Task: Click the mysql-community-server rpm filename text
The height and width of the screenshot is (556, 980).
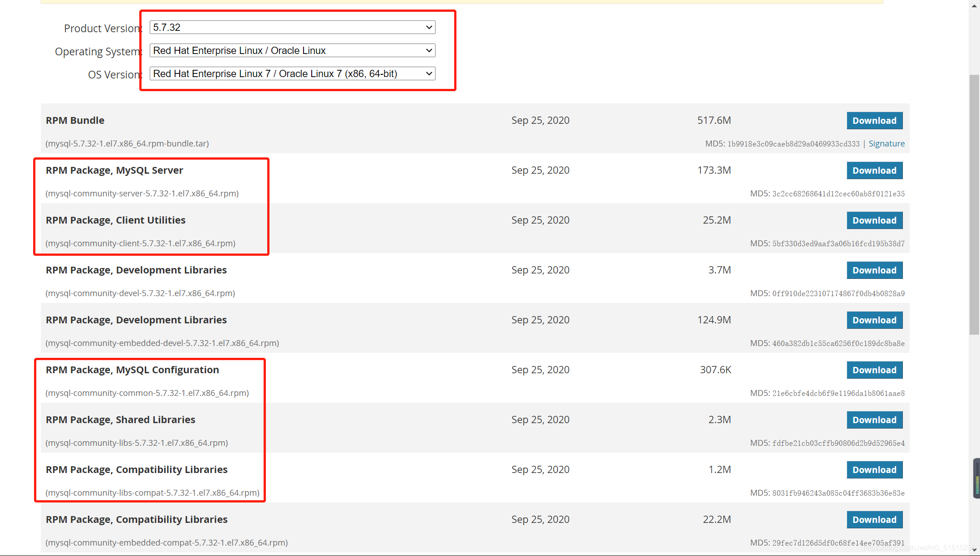Action: click(142, 194)
